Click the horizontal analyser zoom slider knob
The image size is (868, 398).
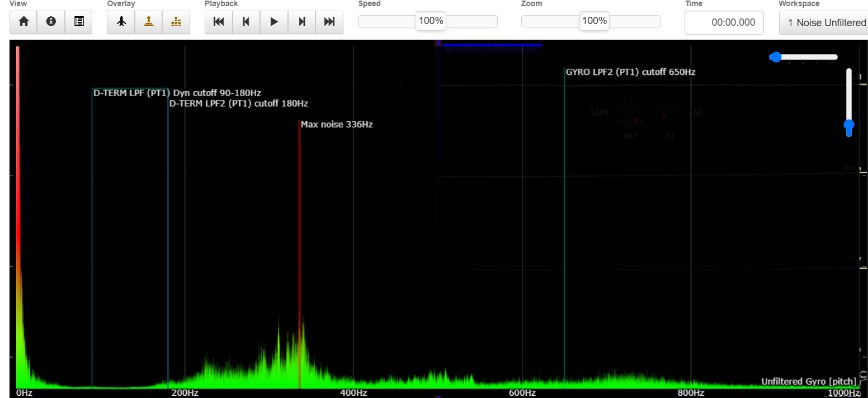(775, 57)
